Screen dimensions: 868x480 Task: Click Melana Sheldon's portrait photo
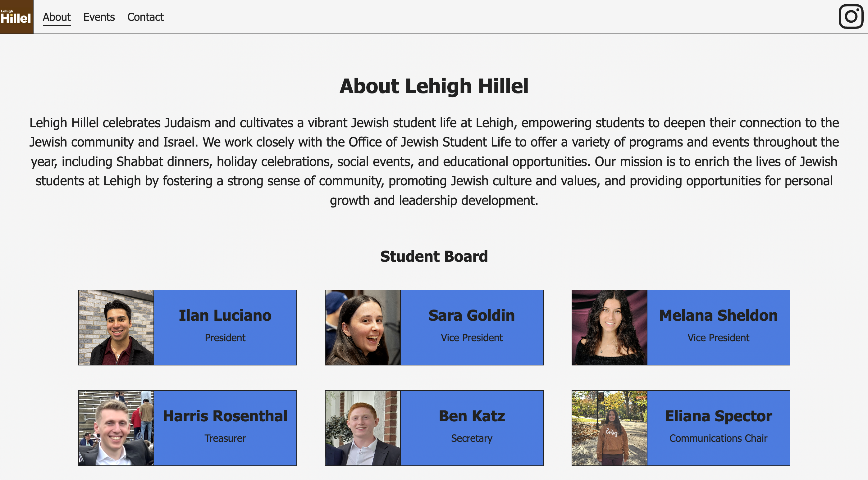pyautogui.click(x=610, y=327)
